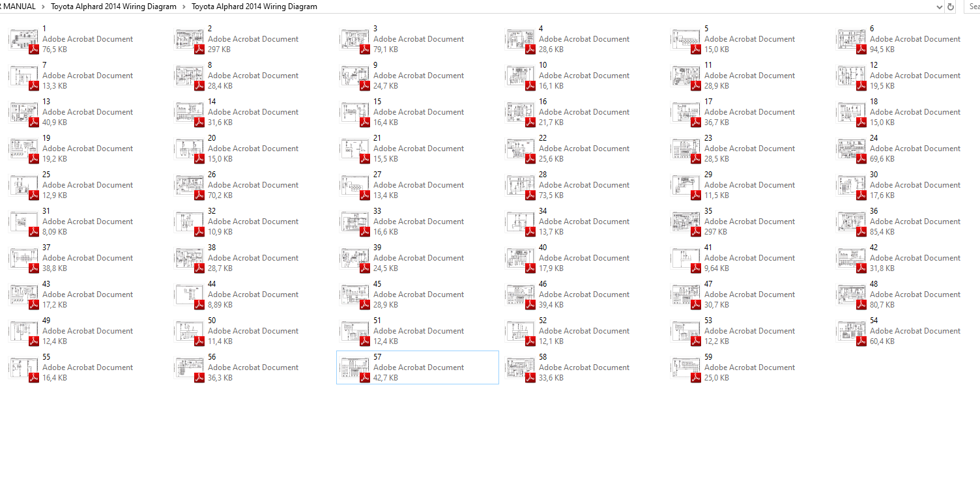The width and height of the screenshot is (980, 488).
Task: Click the 9,64 KB size of file 41
Action: pos(717,268)
